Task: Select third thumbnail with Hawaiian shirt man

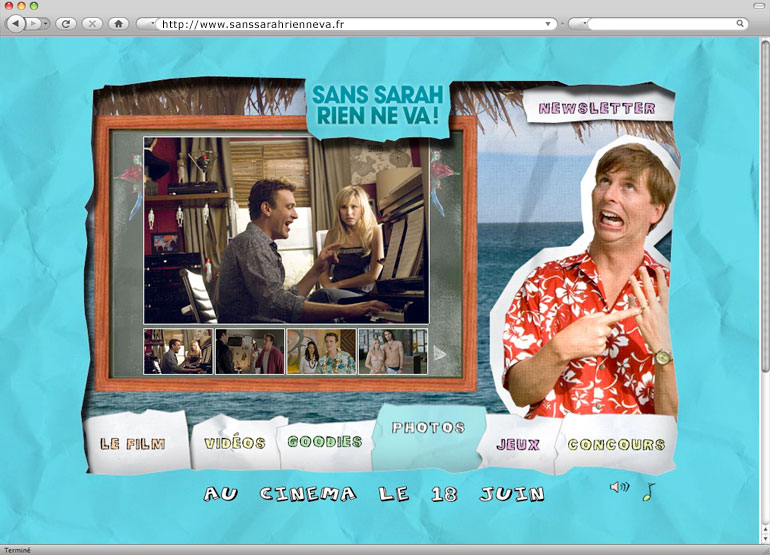Action: [322, 352]
